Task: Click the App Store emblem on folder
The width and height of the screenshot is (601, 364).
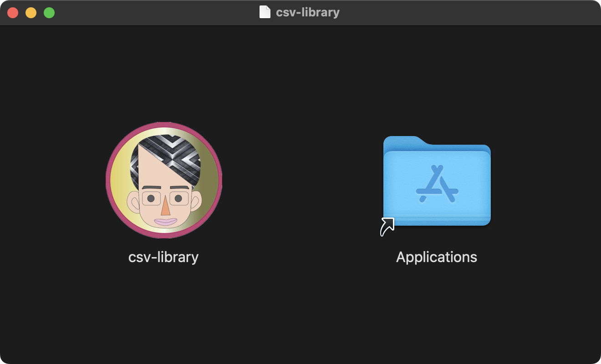Action: coord(437,184)
